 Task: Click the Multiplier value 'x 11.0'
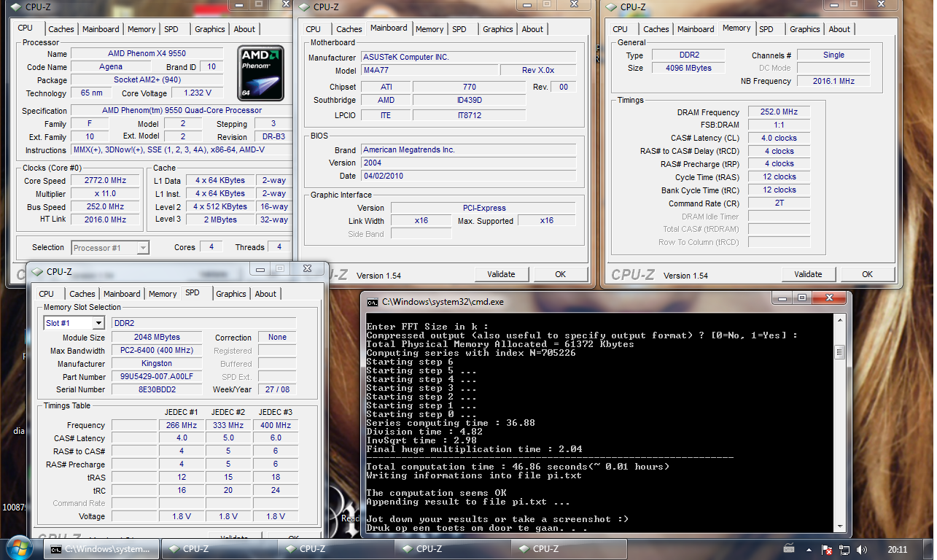click(x=106, y=194)
